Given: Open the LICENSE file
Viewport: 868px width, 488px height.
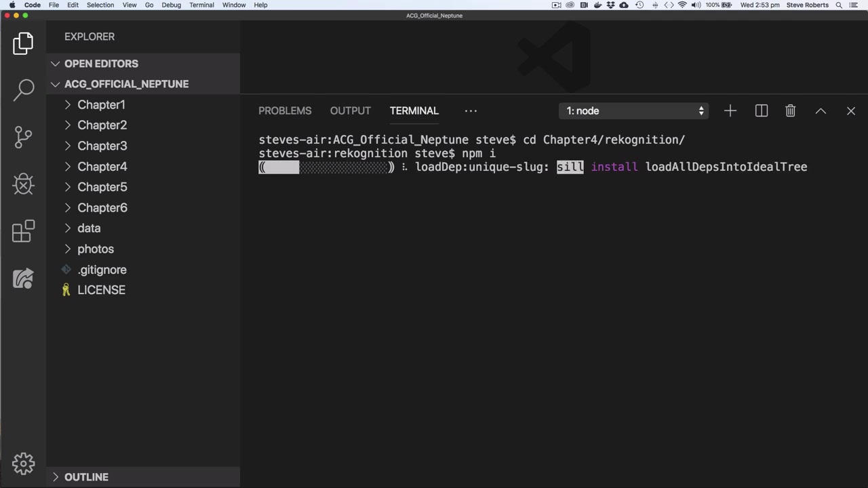Looking at the screenshot, I should (143, 290).
